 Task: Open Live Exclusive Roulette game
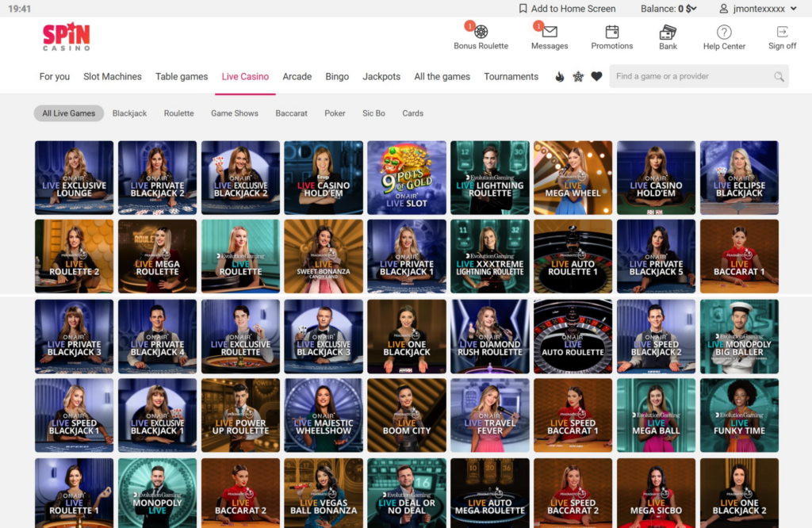pos(240,336)
